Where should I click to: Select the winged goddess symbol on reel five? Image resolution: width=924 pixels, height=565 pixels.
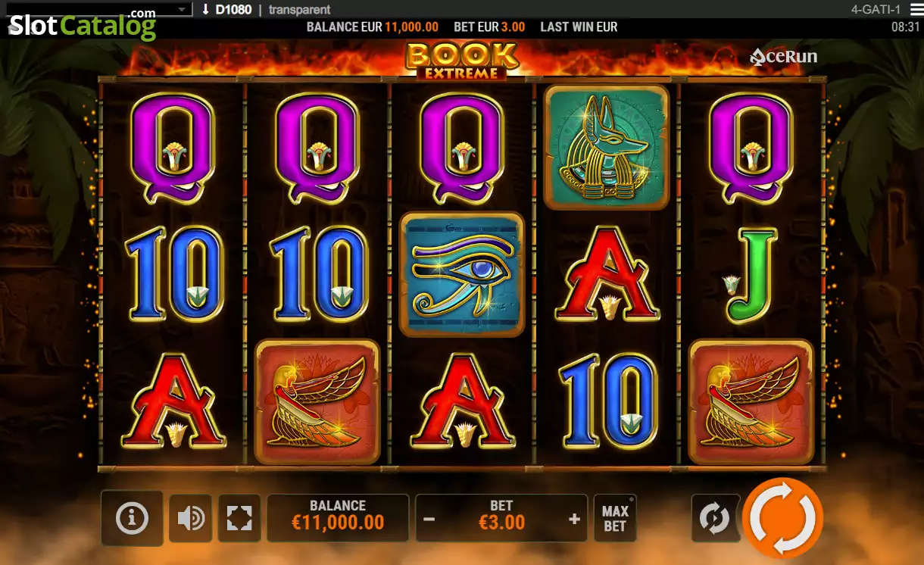(751, 401)
